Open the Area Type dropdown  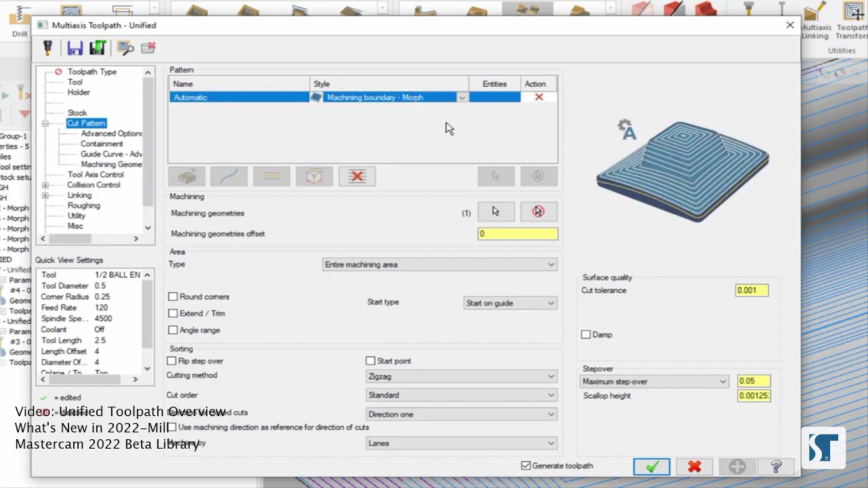tap(440, 264)
